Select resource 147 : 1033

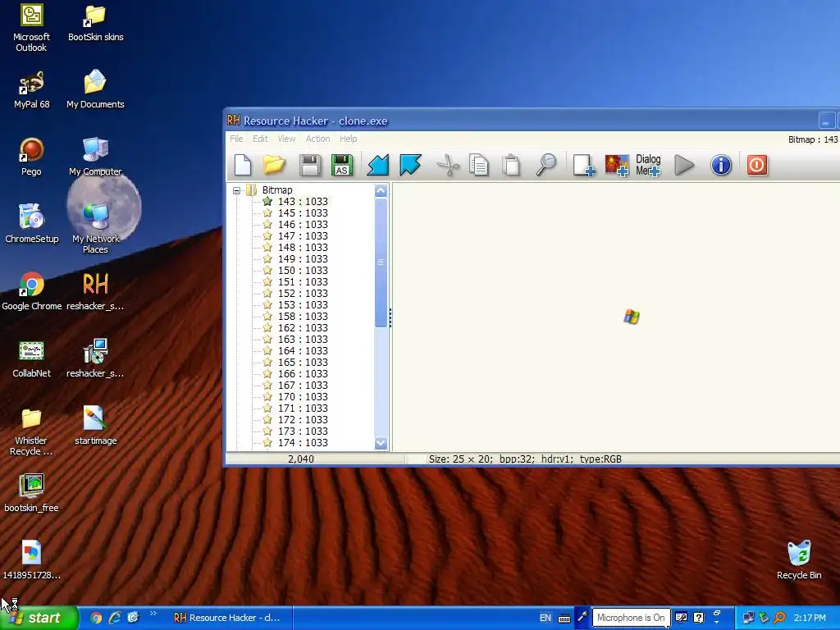[x=303, y=235]
